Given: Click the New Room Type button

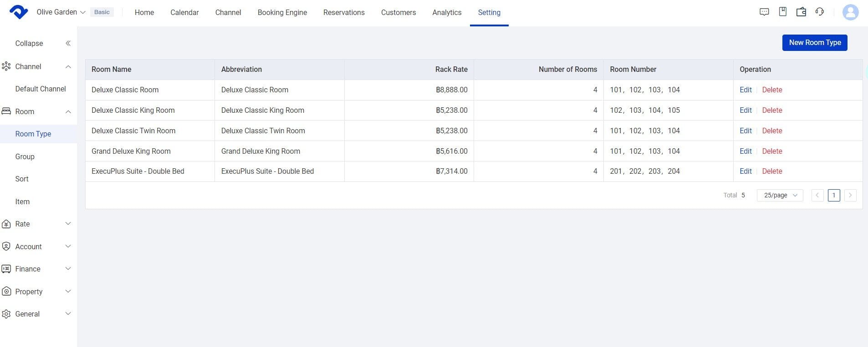Looking at the screenshot, I should point(814,43).
